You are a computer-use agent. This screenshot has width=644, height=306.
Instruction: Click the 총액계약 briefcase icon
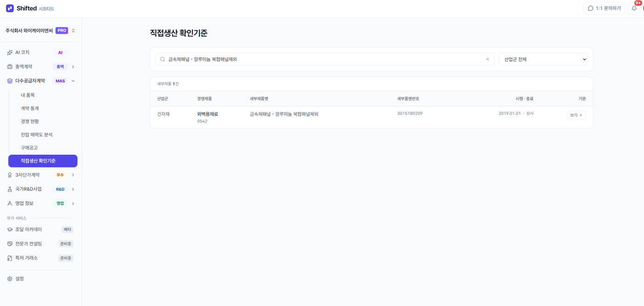point(10,67)
